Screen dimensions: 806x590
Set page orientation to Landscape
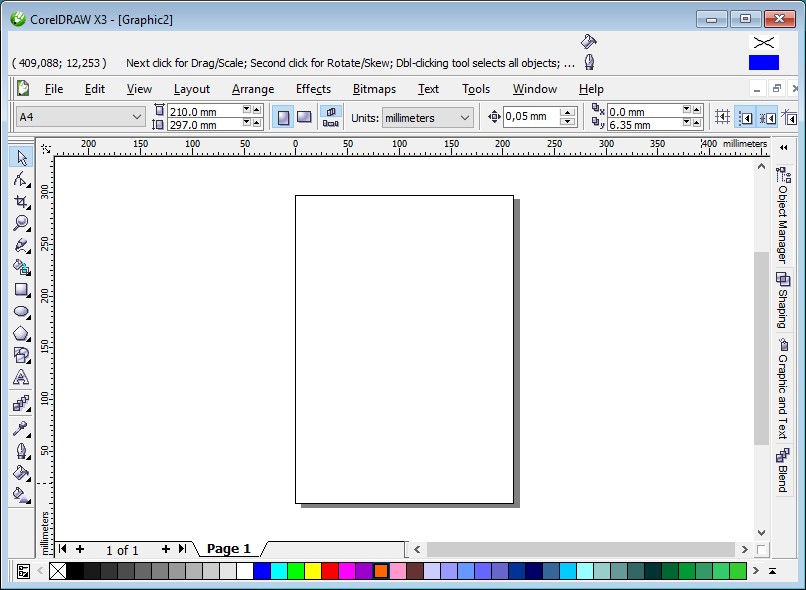coord(304,118)
